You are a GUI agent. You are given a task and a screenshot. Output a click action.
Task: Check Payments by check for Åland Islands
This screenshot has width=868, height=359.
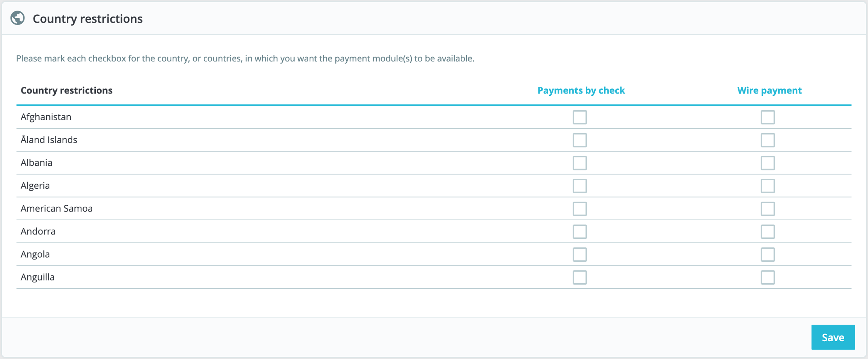[579, 140]
